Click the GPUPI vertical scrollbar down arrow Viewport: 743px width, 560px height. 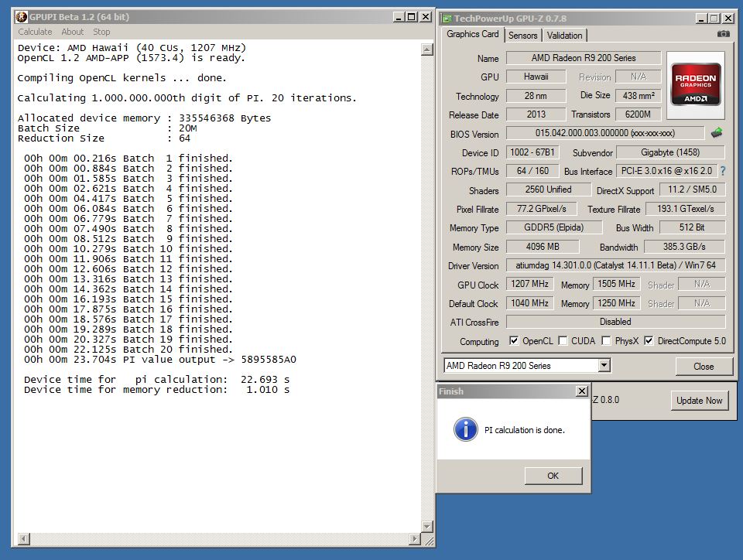tap(427, 527)
